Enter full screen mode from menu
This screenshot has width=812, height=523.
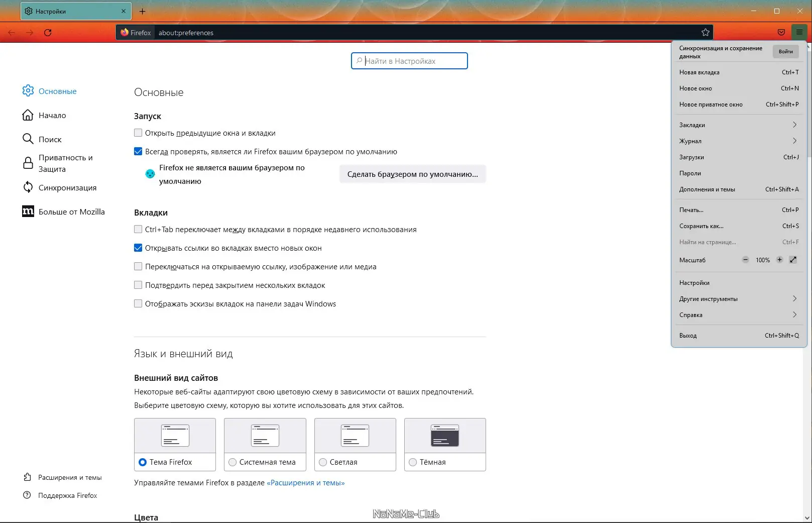[793, 260]
